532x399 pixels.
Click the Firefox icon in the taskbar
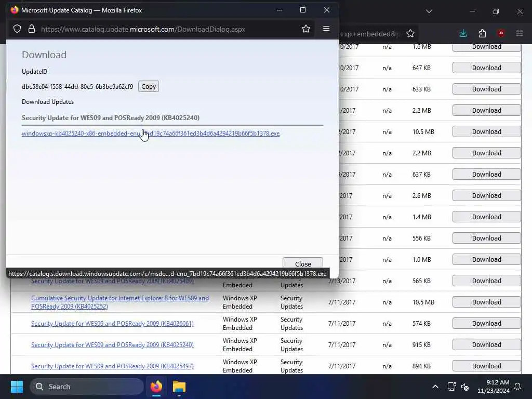[x=156, y=387]
